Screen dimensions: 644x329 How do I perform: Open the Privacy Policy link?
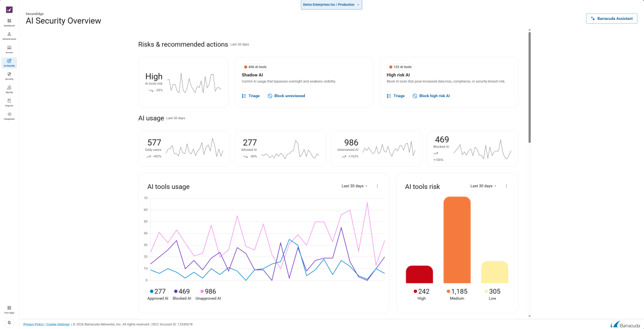tap(33, 324)
